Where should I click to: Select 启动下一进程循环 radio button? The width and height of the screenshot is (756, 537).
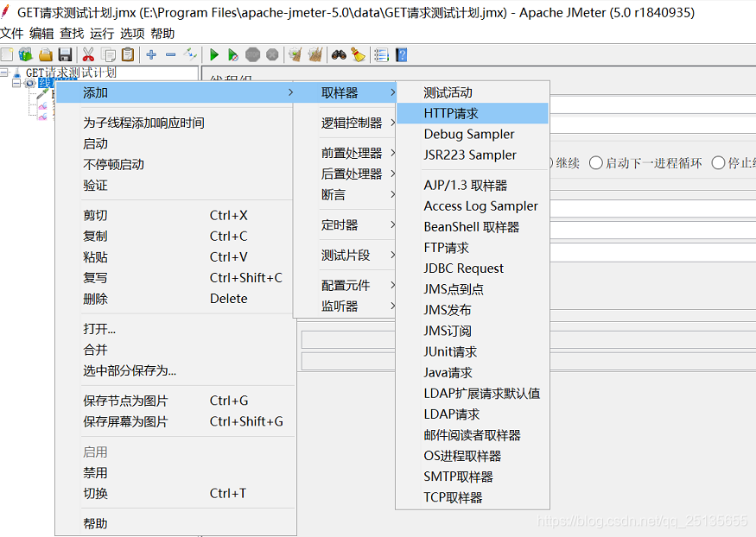(x=596, y=163)
